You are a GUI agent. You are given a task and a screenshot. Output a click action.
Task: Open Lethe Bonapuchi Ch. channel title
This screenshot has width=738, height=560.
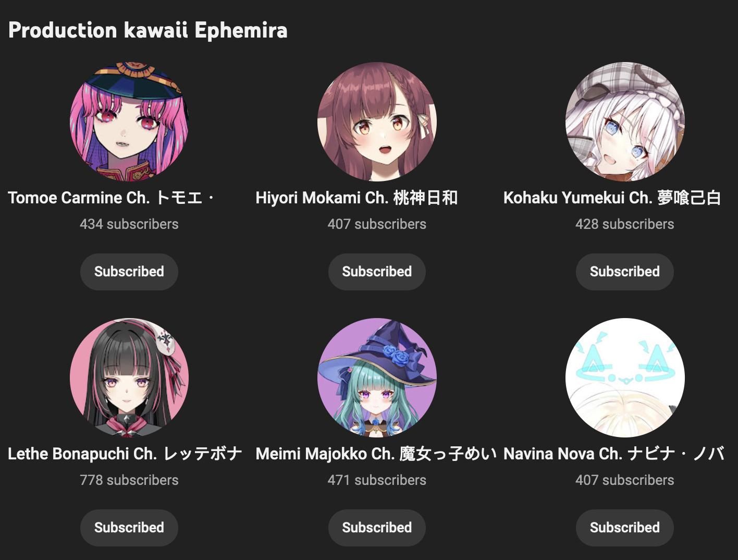tap(125, 454)
